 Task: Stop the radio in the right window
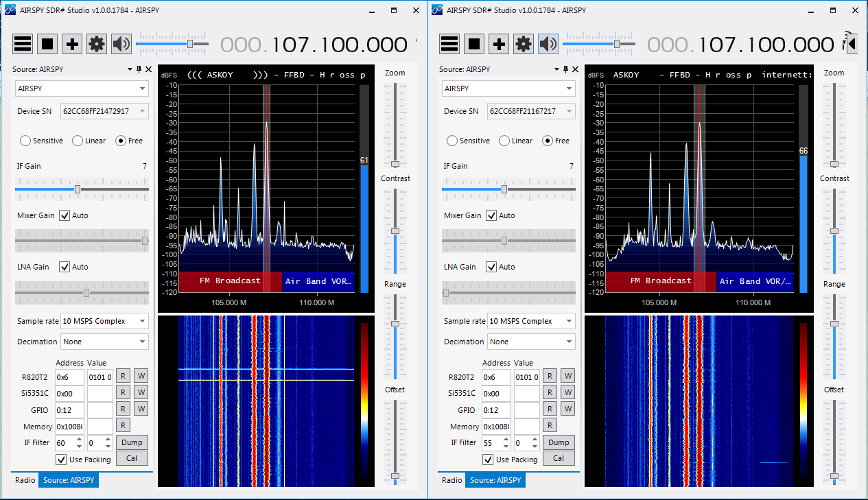coord(474,45)
